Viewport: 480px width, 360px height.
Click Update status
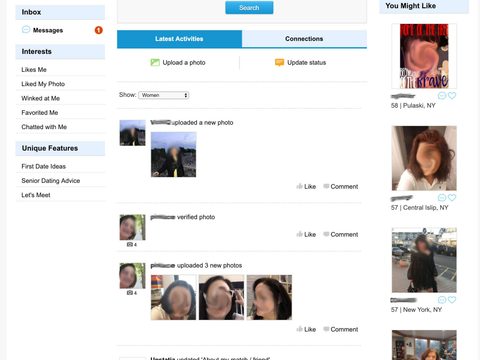pos(306,63)
